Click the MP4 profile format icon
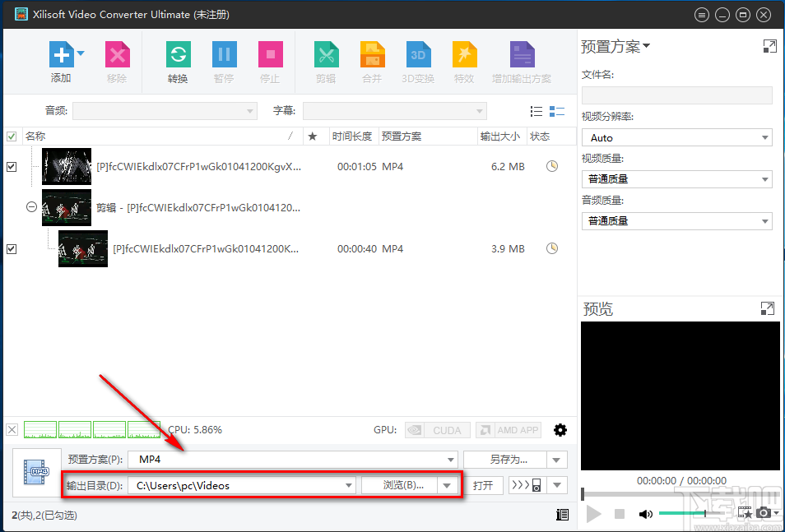This screenshot has height=532, width=785. click(x=37, y=473)
